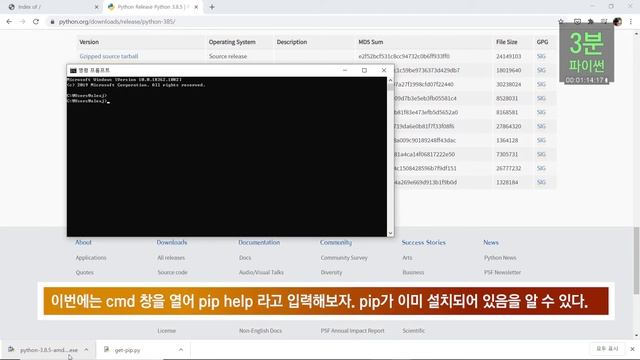Close the downloads bar

(x=632, y=349)
